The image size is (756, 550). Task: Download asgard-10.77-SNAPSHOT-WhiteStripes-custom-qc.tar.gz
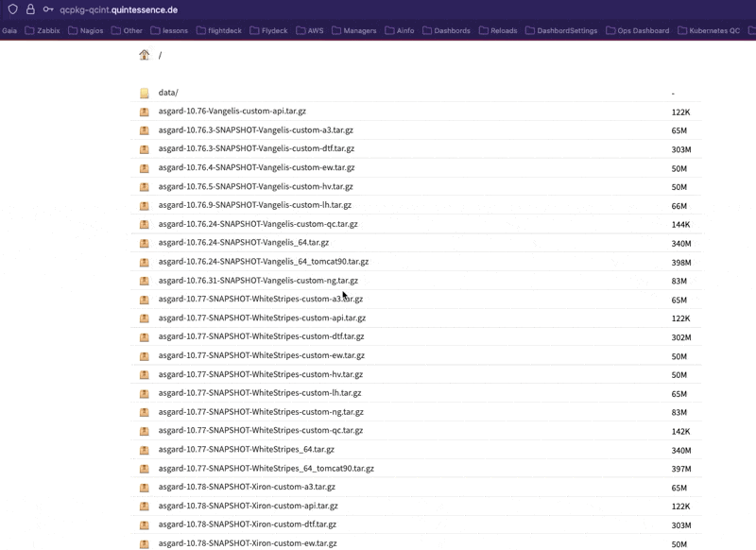pos(260,430)
